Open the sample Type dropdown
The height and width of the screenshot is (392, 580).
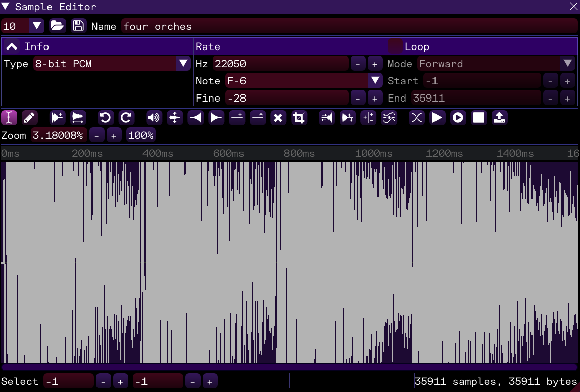tap(183, 64)
